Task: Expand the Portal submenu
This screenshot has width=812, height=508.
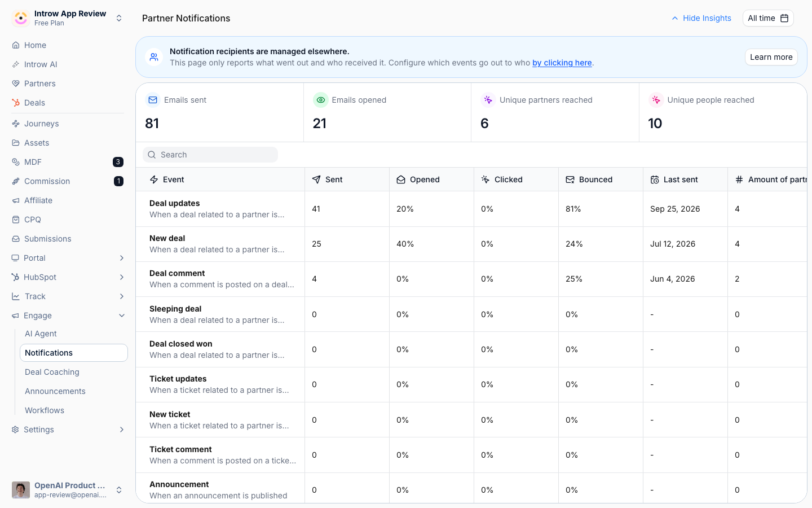Action: 122,258
